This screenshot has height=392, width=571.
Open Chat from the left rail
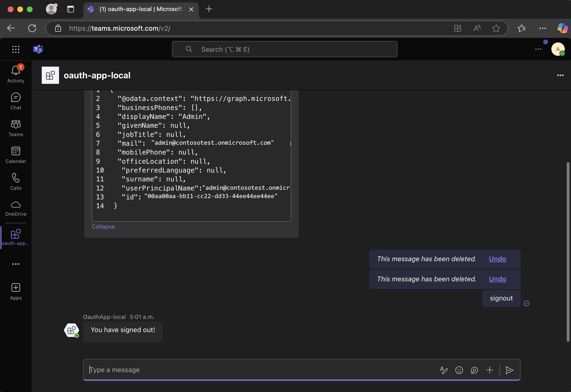tap(16, 101)
